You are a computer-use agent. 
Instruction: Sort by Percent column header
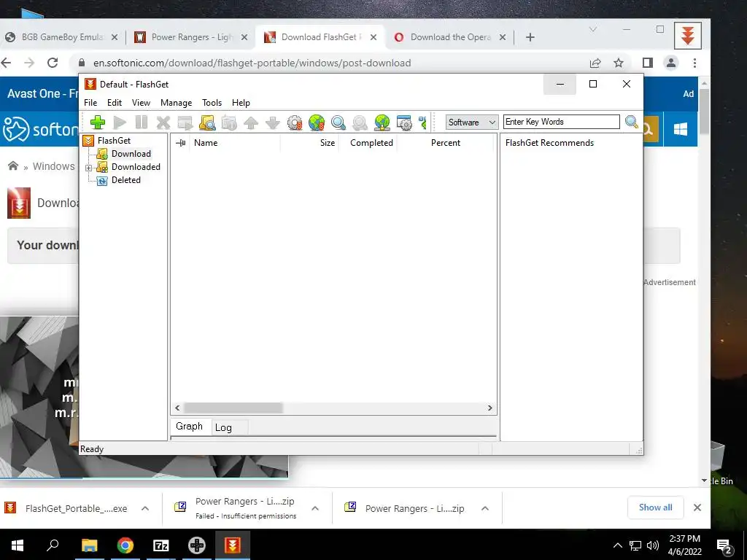point(446,142)
